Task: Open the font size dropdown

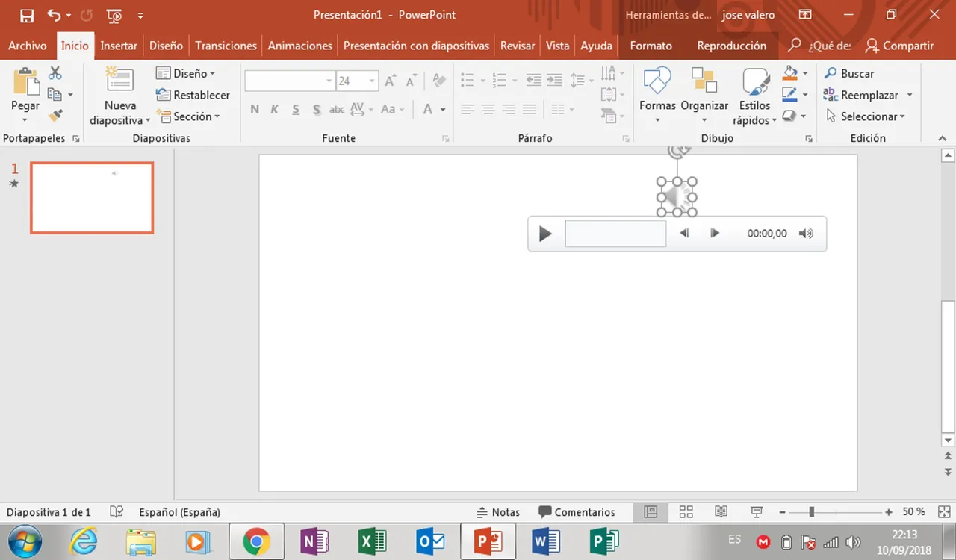Action: pyautogui.click(x=373, y=81)
